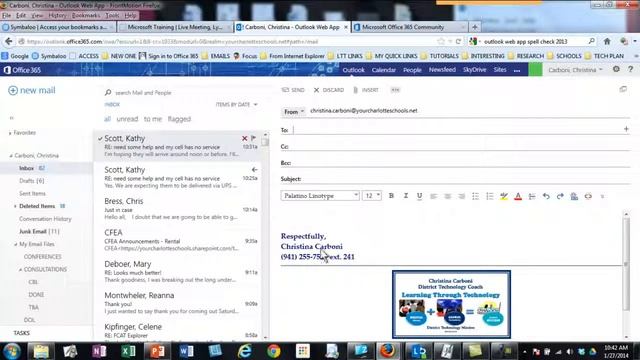Undo the last edit in message
Screen dimensions: 640x360
(546, 196)
